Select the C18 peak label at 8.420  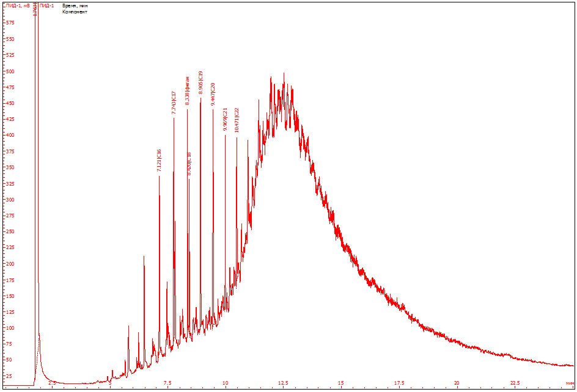click(189, 164)
